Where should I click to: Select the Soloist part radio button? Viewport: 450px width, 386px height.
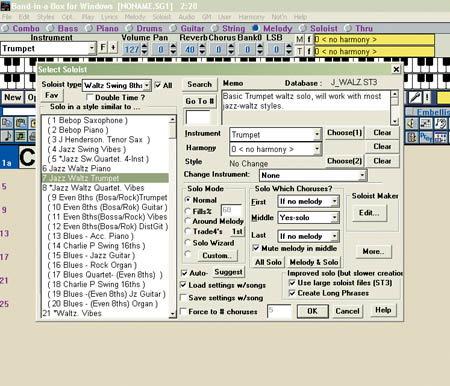click(x=303, y=28)
